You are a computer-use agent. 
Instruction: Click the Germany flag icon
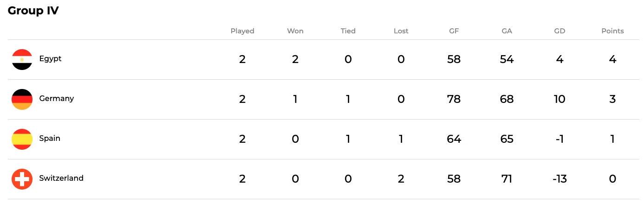click(22, 99)
